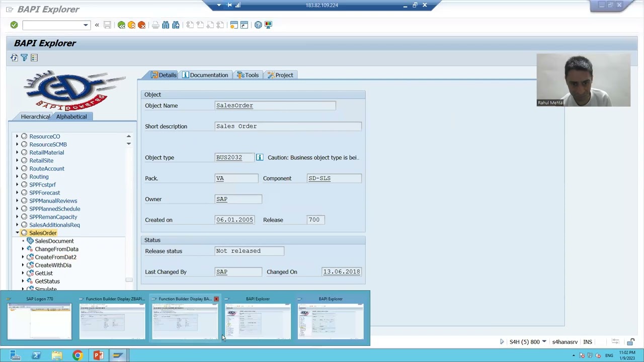Open the transaction command field dropdown
This screenshot has height=362, width=644.
click(x=86, y=25)
